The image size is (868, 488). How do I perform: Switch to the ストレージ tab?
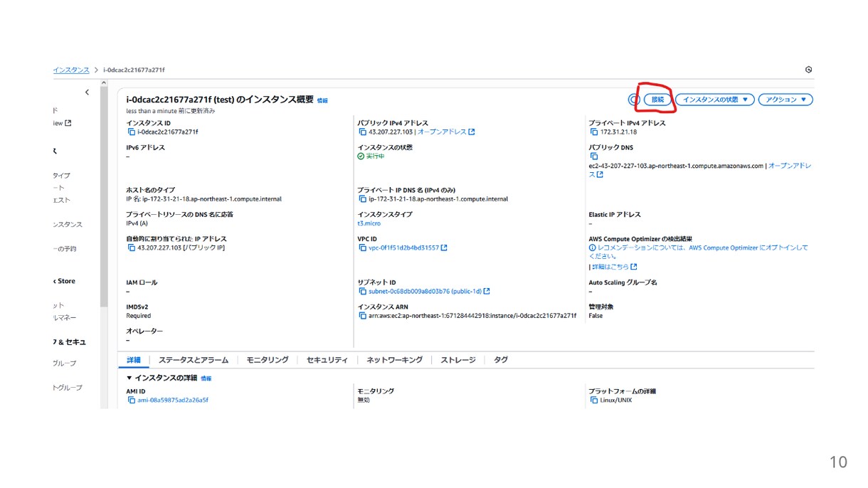458,361
